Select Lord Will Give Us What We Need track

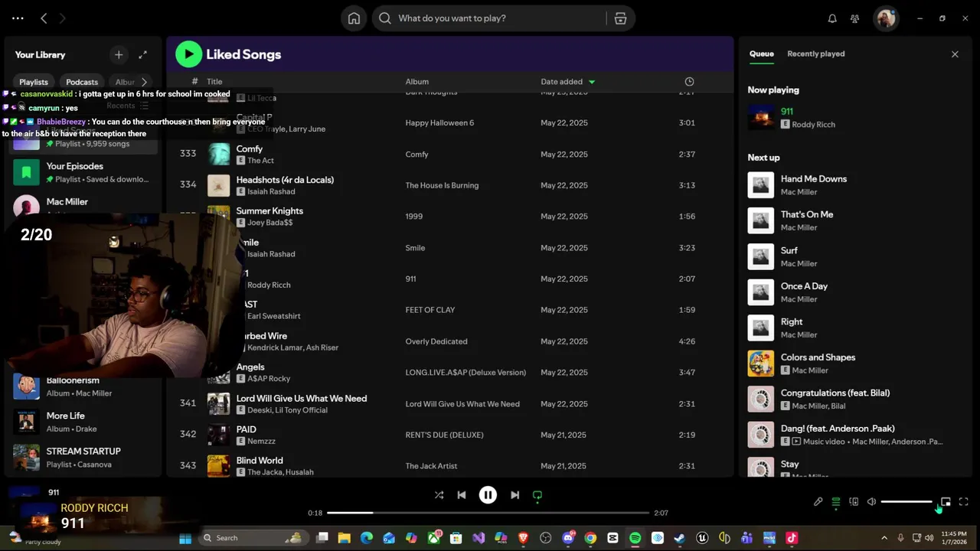(x=450, y=403)
